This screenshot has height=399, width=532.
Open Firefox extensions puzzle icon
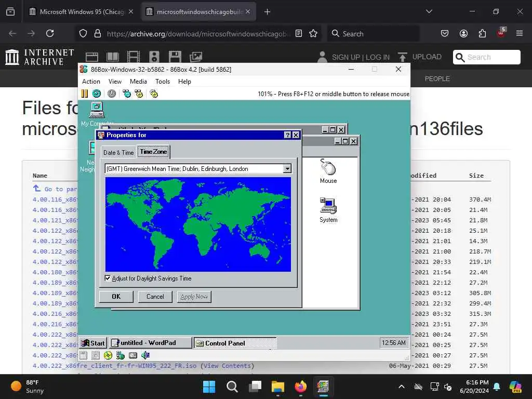[x=482, y=33]
